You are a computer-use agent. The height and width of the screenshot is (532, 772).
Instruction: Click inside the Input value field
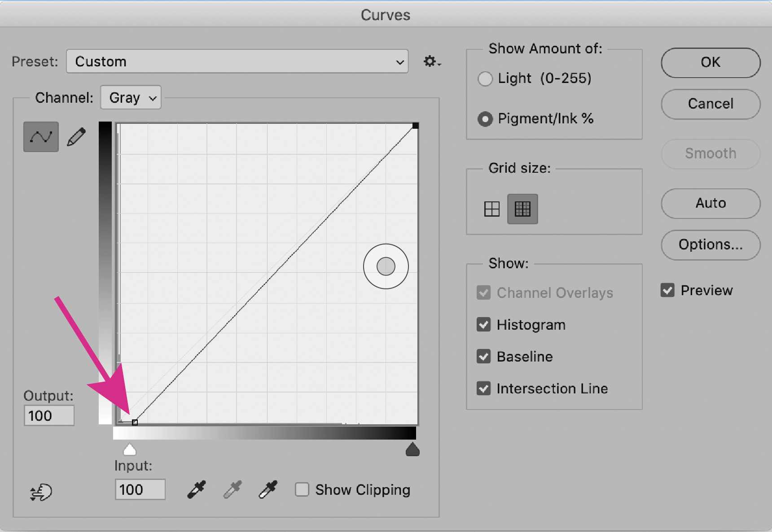point(140,489)
